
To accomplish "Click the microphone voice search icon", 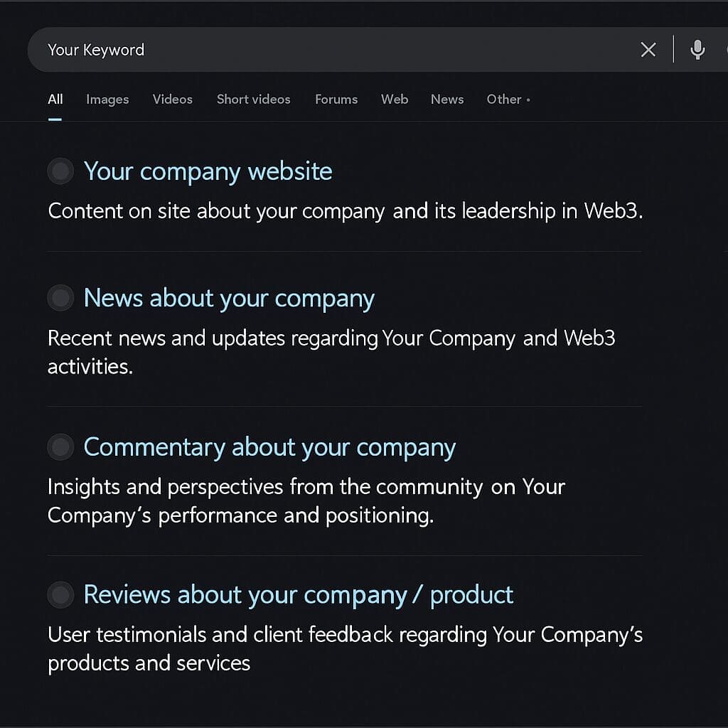I will click(697, 50).
